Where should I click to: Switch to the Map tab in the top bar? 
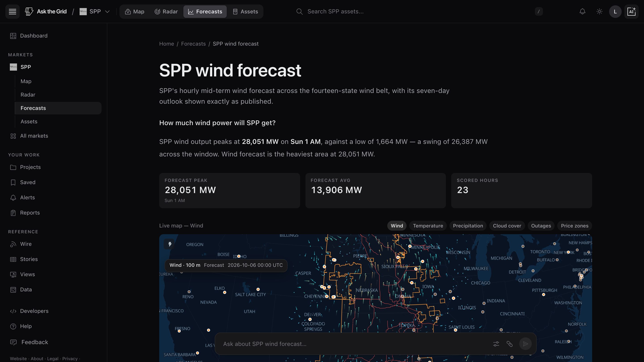point(135,11)
